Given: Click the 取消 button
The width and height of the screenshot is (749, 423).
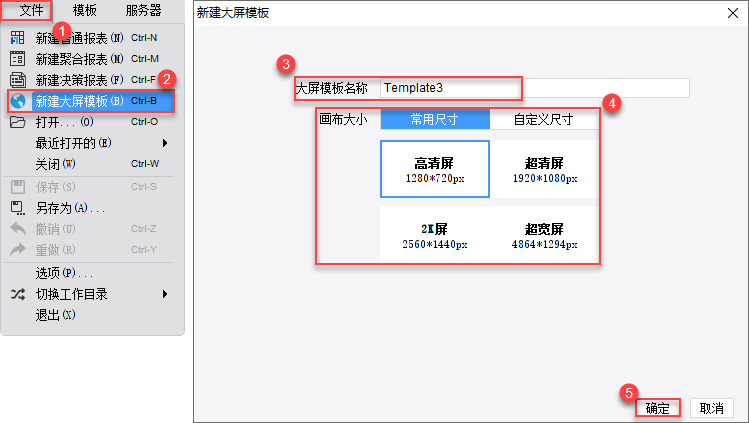Looking at the screenshot, I should coord(712,408).
